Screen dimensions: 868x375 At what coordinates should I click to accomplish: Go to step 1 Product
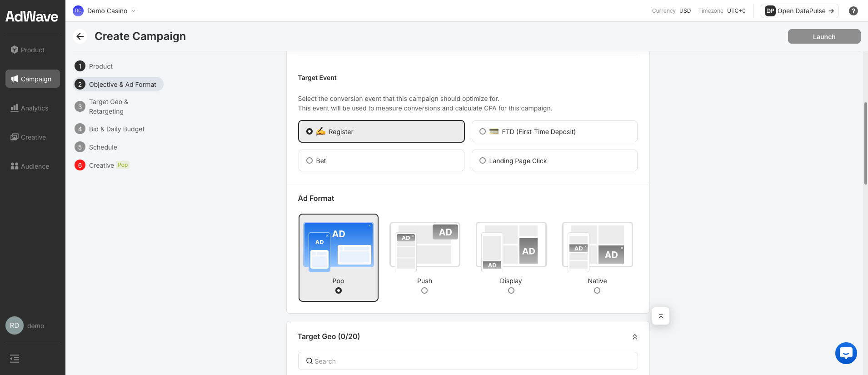click(94, 66)
